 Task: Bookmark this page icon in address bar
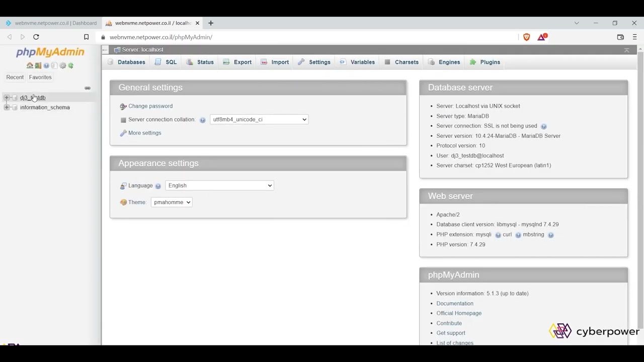click(x=86, y=37)
